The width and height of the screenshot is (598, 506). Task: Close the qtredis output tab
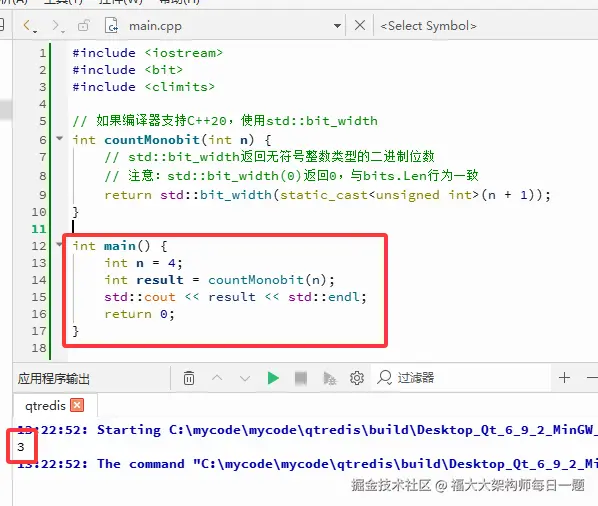(77, 405)
